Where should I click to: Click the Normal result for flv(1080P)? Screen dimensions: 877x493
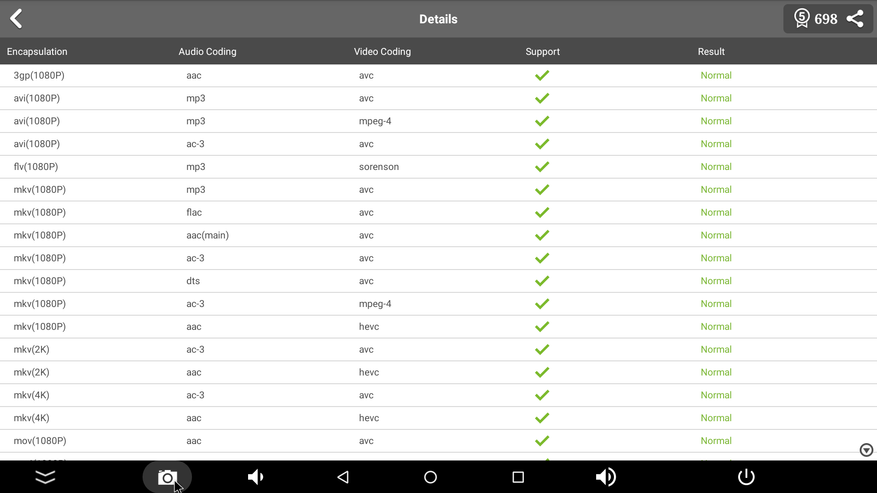[x=716, y=167]
